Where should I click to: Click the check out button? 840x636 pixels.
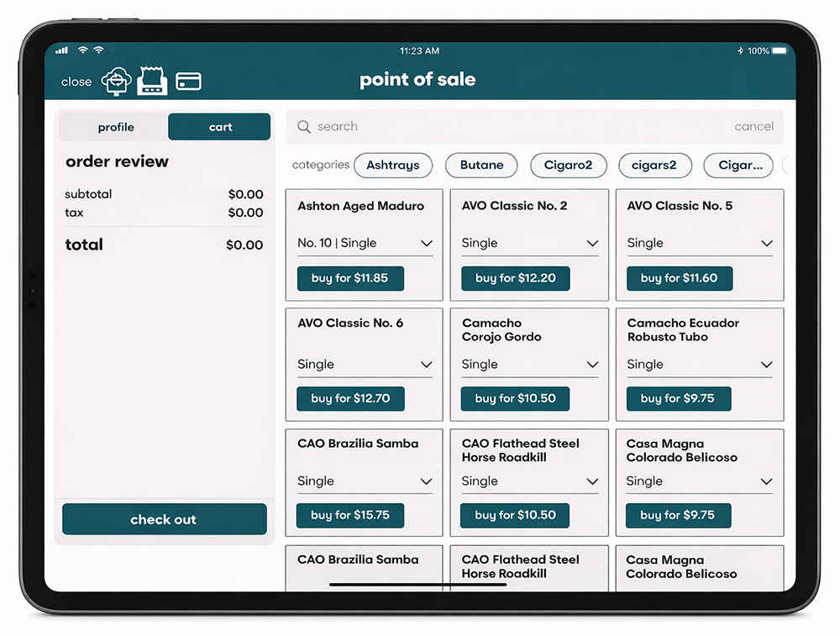[x=164, y=519]
